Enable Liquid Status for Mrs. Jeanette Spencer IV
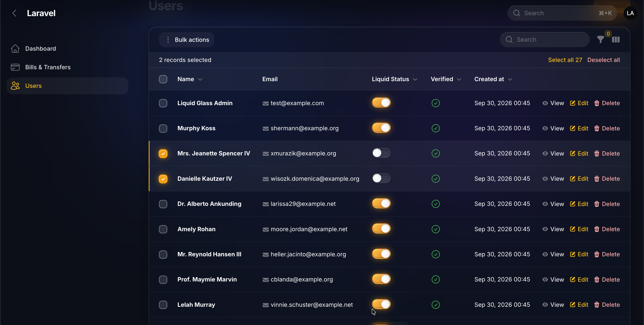The image size is (644, 325). coord(381,153)
